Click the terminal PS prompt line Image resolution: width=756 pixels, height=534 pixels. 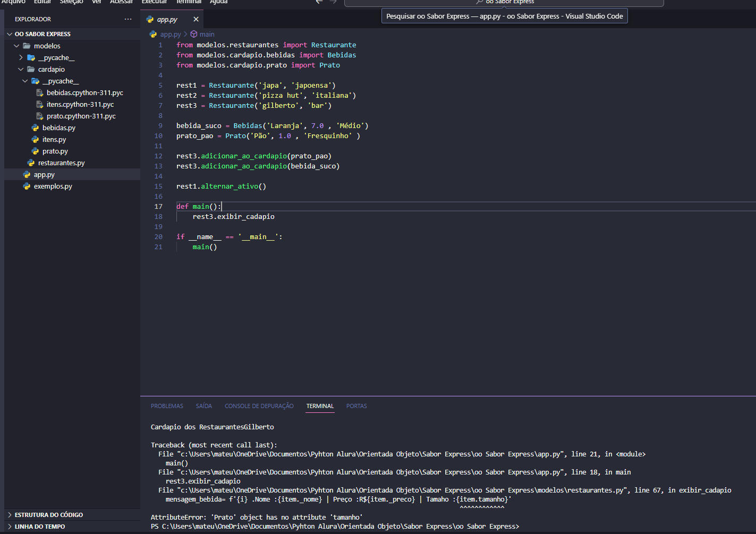335,526
